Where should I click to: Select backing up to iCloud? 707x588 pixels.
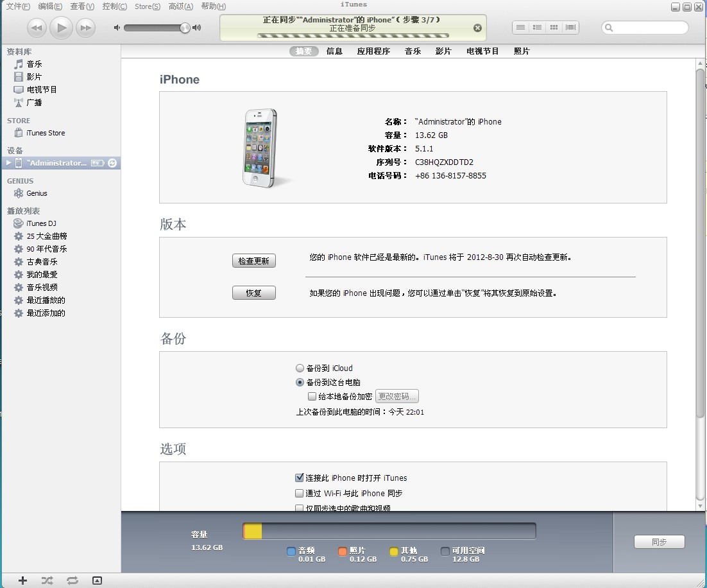[300, 368]
